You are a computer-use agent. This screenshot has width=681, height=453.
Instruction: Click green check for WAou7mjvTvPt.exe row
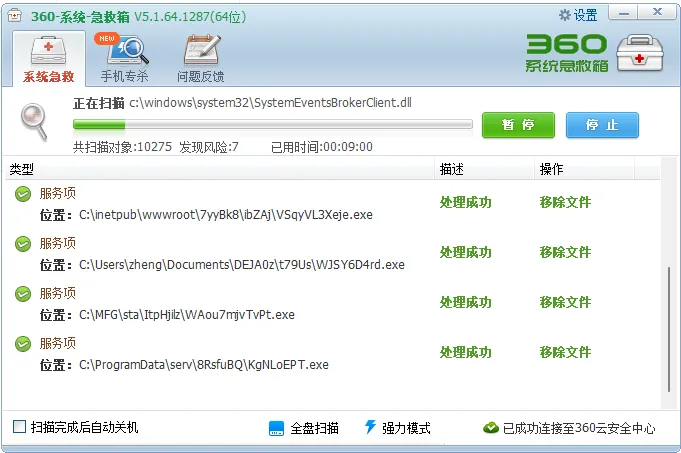pyautogui.click(x=23, y=294)
